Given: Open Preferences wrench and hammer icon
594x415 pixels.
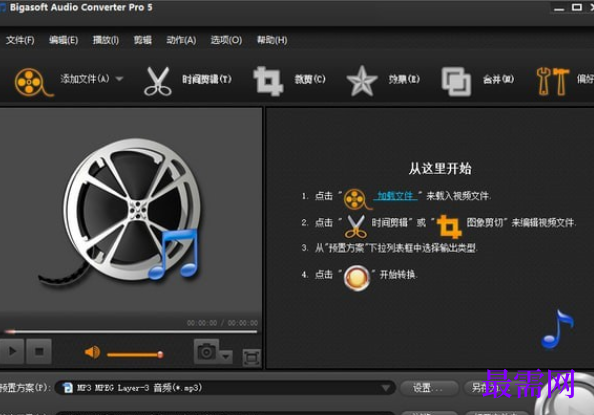Looking at the screenshot, I should point(553,81).
